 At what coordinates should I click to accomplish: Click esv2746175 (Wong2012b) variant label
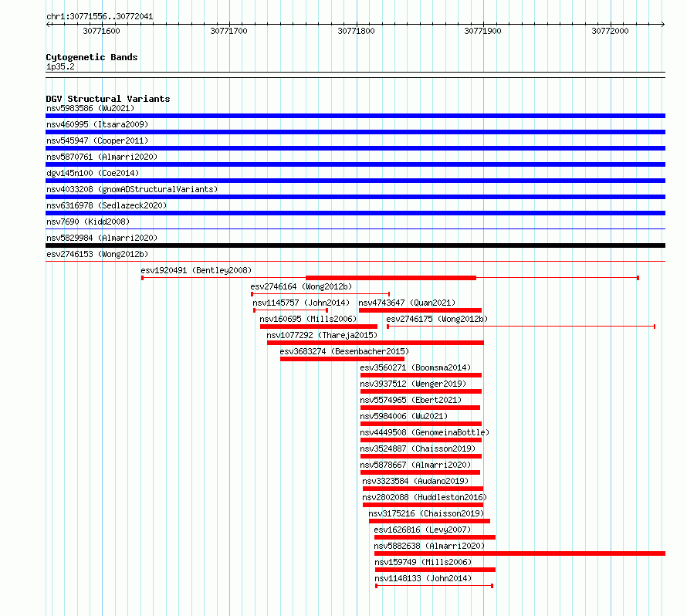(x=437, y=319)
